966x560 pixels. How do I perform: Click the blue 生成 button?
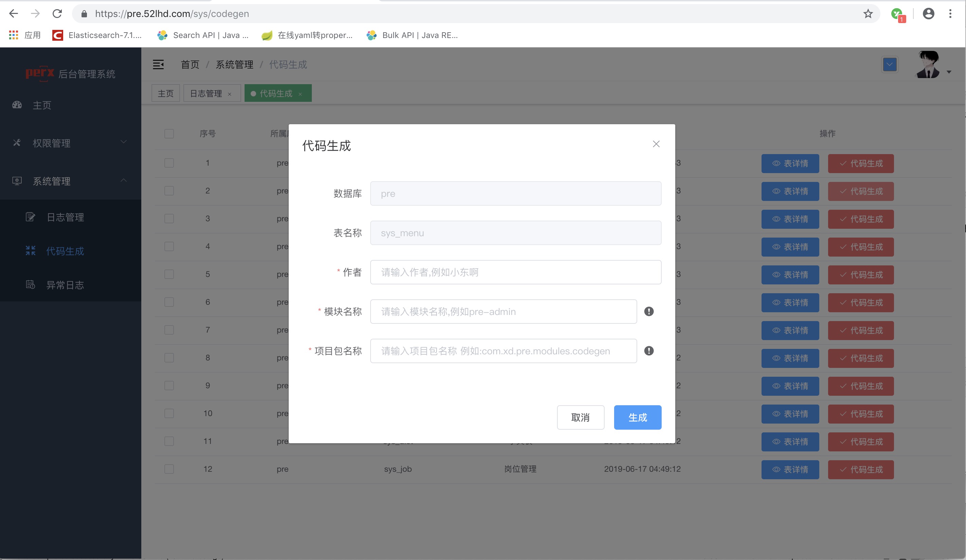[x=638, y=417]
